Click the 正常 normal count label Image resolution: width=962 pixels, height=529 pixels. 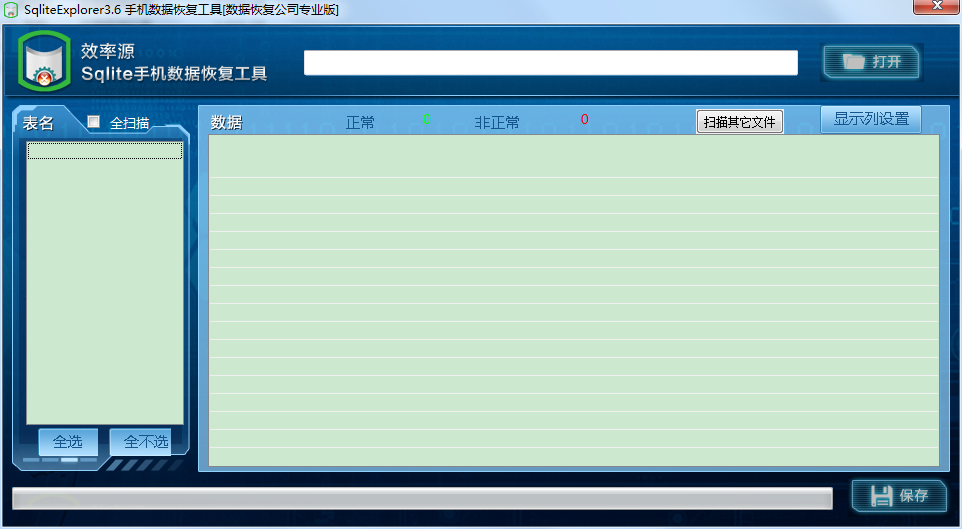tap(360, 123)
